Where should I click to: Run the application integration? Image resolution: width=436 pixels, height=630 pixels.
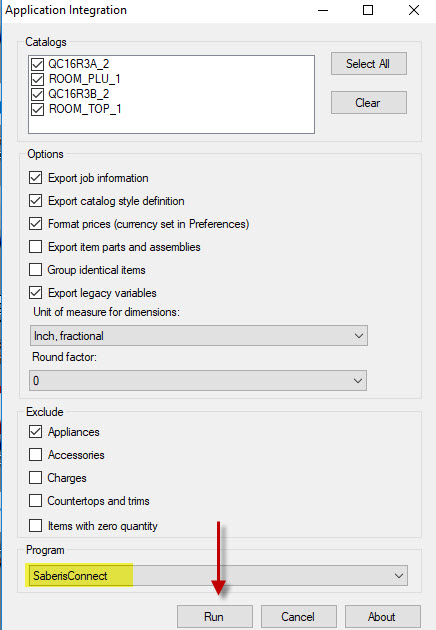point(215,617)
